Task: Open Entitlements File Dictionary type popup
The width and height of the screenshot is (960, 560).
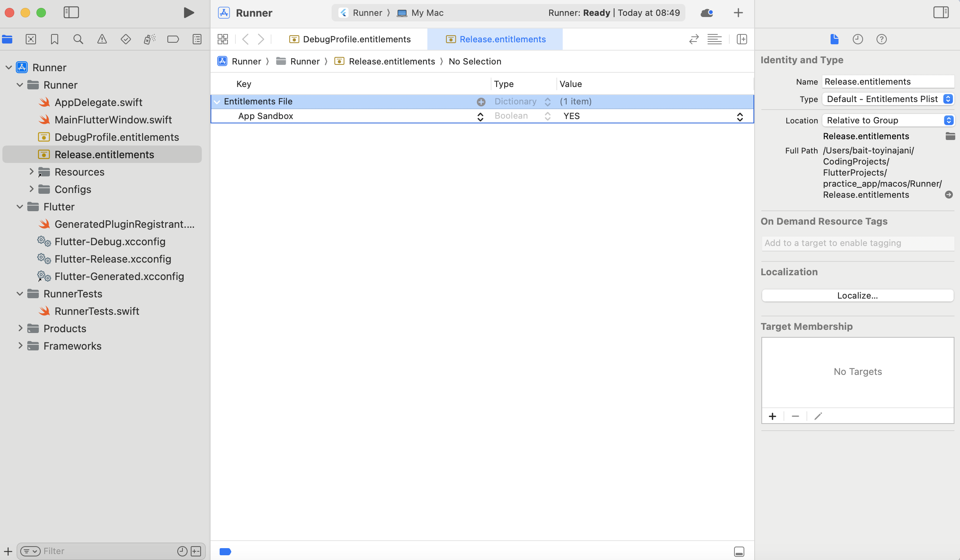Action: click(548, 102)
